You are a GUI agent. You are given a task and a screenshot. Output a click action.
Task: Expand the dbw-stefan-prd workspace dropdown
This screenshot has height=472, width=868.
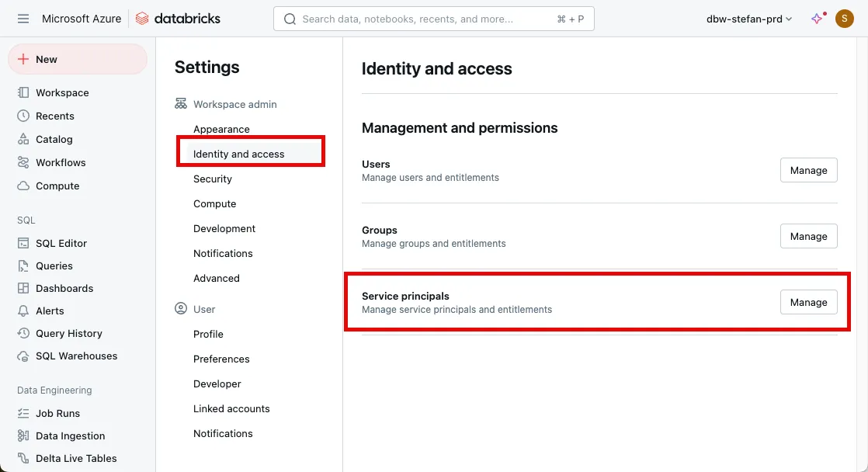pos(748,19)
